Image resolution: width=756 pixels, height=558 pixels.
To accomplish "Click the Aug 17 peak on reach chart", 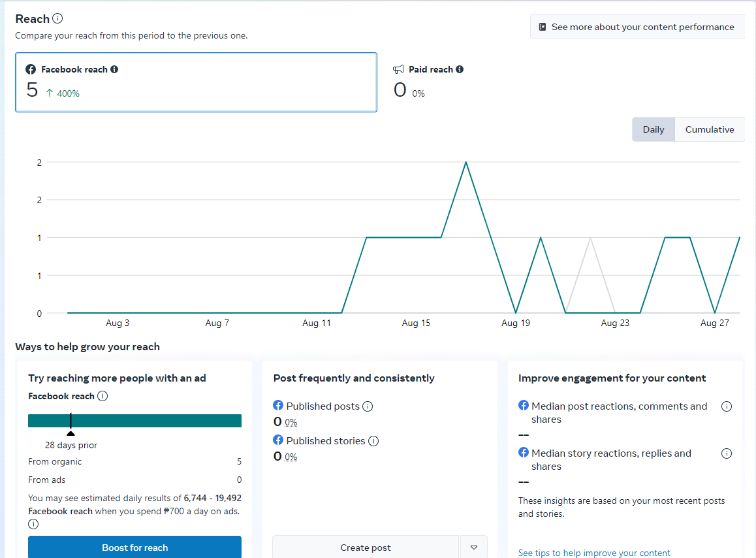I will [x=465, y=162].
